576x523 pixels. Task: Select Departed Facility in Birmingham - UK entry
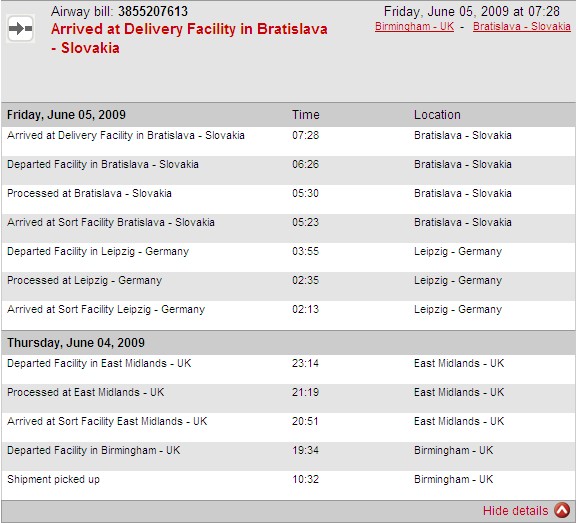point(288,456)
